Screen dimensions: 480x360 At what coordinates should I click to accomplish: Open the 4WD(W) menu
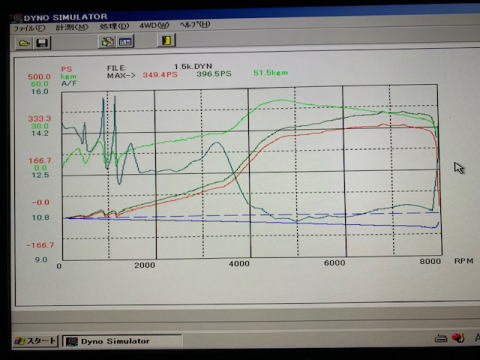(x=154, y=25)
